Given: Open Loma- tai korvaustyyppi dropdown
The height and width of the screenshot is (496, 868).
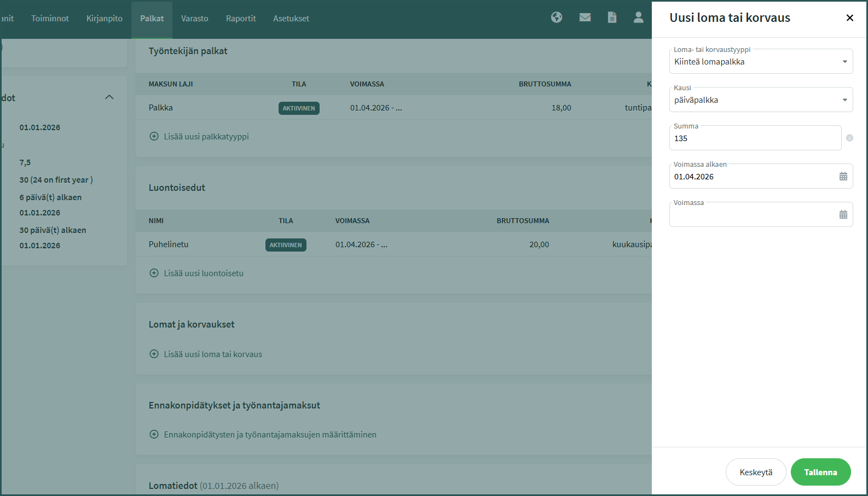Looking at the screenshot, I should coord(761,62).
